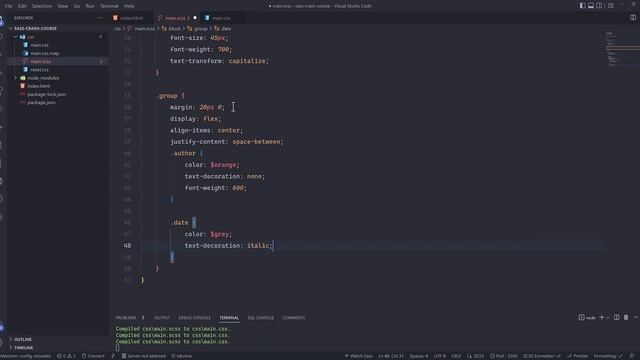Open the Run menu
The height and width of the screenshot is (360, 640).
(x=90, y=6)
